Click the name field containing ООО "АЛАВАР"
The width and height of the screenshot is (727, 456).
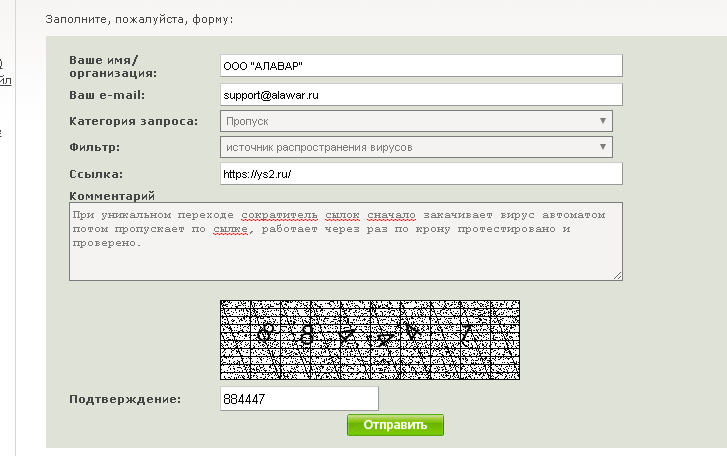[420, 65]
